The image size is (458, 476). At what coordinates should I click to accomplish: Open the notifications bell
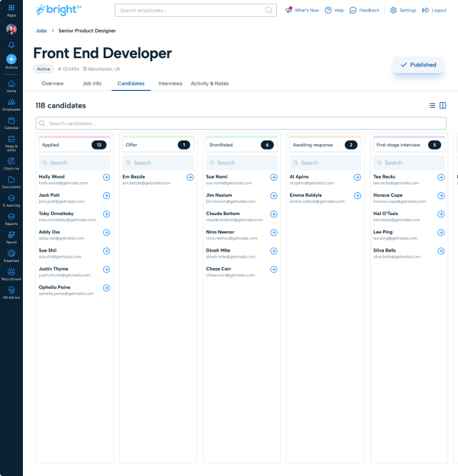(x=11, y=45)
